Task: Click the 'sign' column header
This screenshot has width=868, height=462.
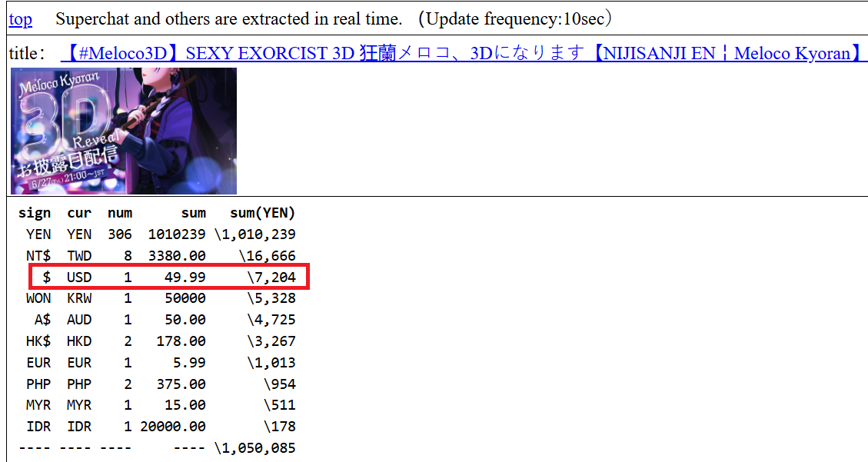Action: [35, 213]
